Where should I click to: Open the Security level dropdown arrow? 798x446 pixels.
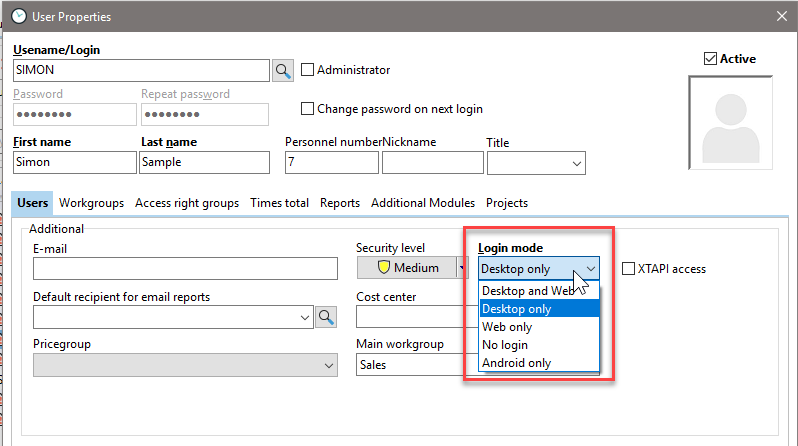click(x=462, y=268)
